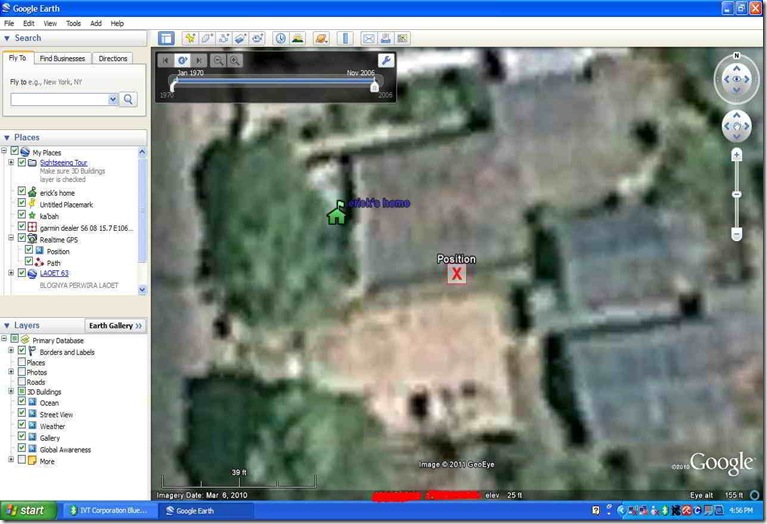The image size is (767, 524).
Task: Open the Email envelope icon
Action: click(368, 38)
